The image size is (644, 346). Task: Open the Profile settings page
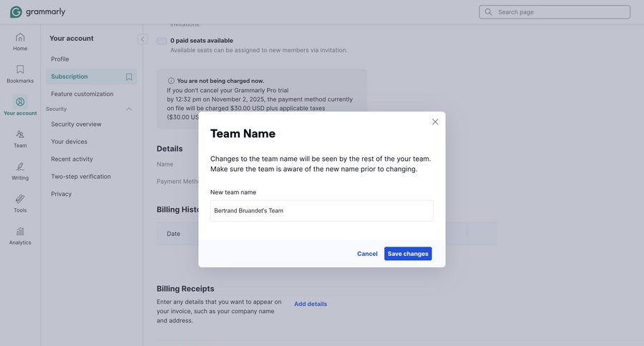click(x=60, y=59)
